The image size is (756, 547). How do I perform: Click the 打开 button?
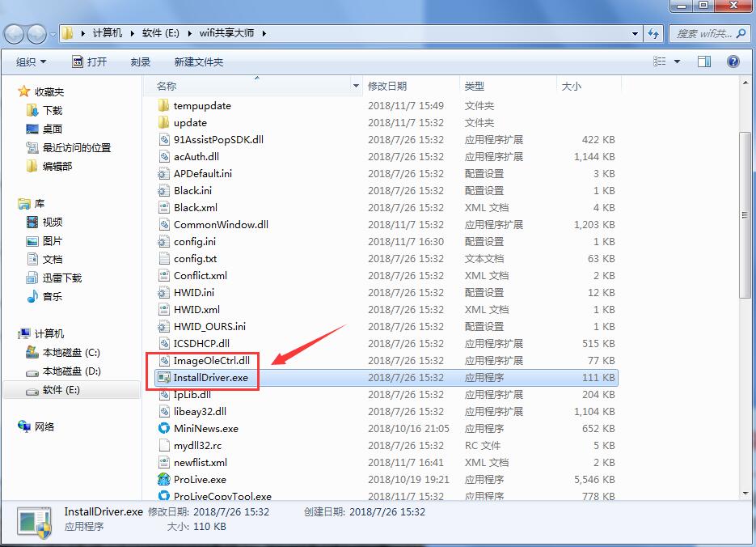[x=89, y=61]
